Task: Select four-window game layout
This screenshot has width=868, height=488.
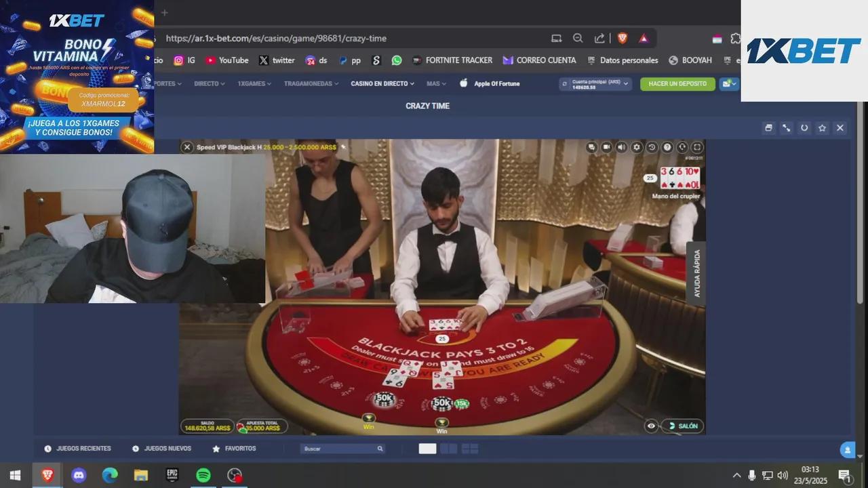Action: (470, 449)
